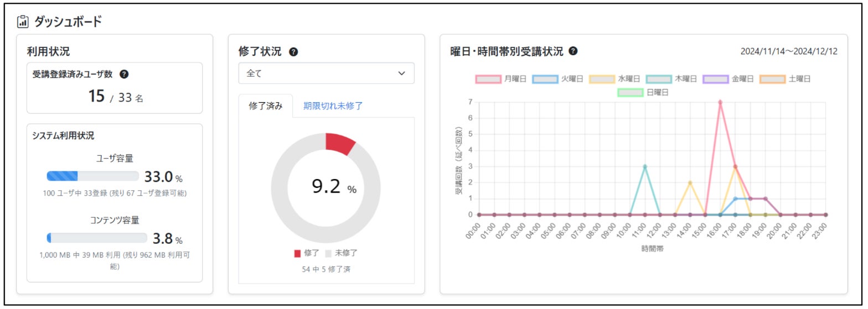868x309 pixels.
Task: Click the date range 2024/11/14～2024/12/12
Action: [789, 51]
